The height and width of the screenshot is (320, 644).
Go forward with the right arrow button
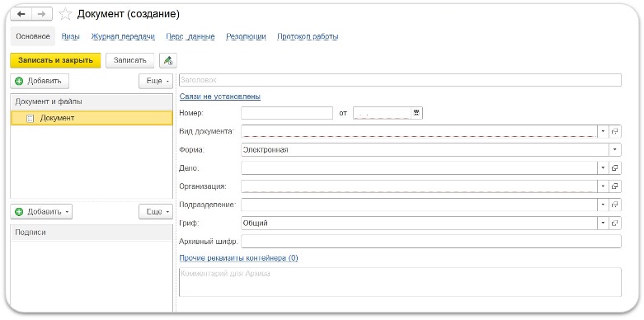coord(41,14)
